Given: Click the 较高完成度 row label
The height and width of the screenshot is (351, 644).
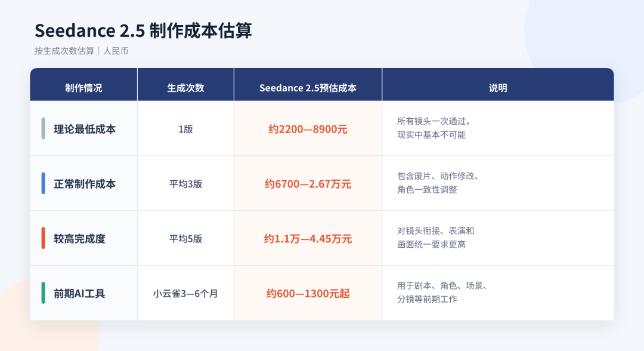Looking at the screenshot, I should 80,238.
